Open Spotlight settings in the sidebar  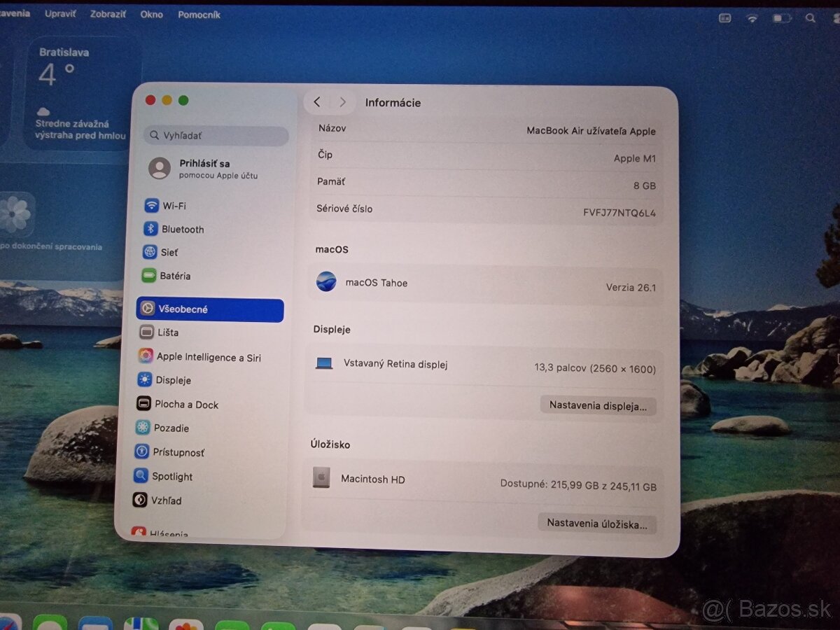click(x=171, y=476)
